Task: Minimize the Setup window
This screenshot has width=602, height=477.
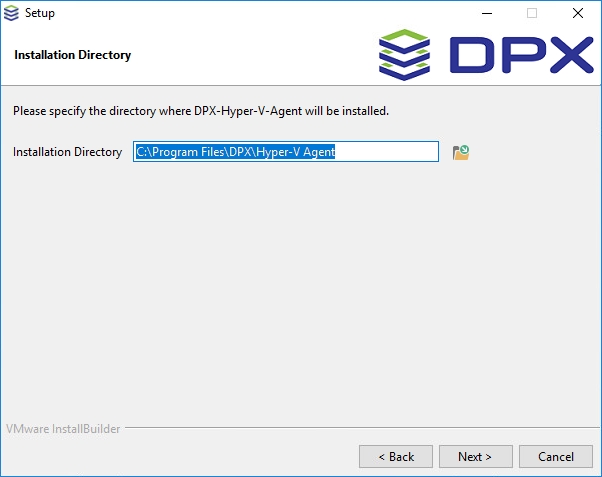Action: (486, 13)
